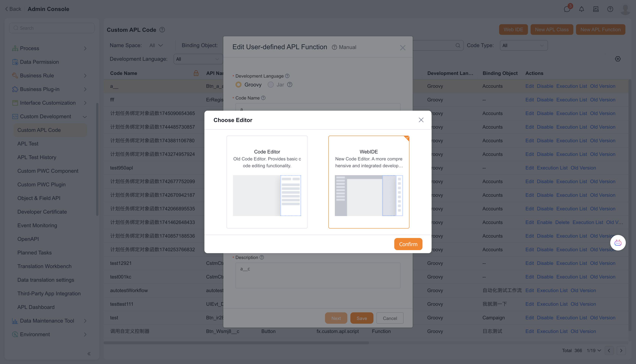Screen dimensions: 636x364
Task: Select the Jar radio button
Action: [x=271, y=85]
